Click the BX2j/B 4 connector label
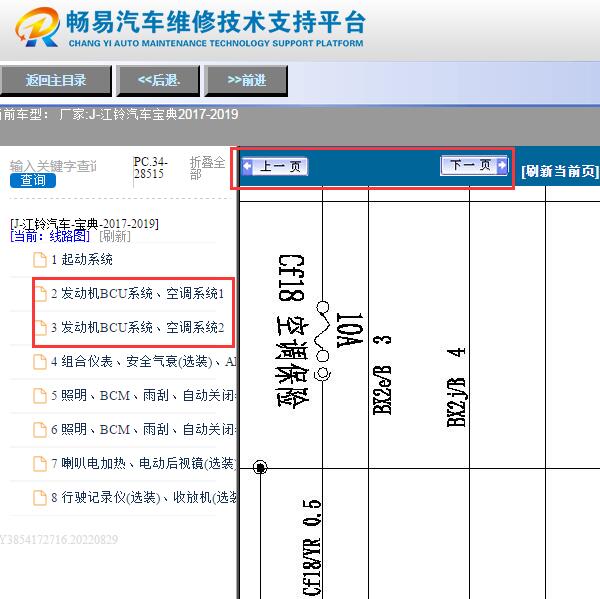Viewport: 600px width, 599px height. pyautogui.click(x=456, y=387)
